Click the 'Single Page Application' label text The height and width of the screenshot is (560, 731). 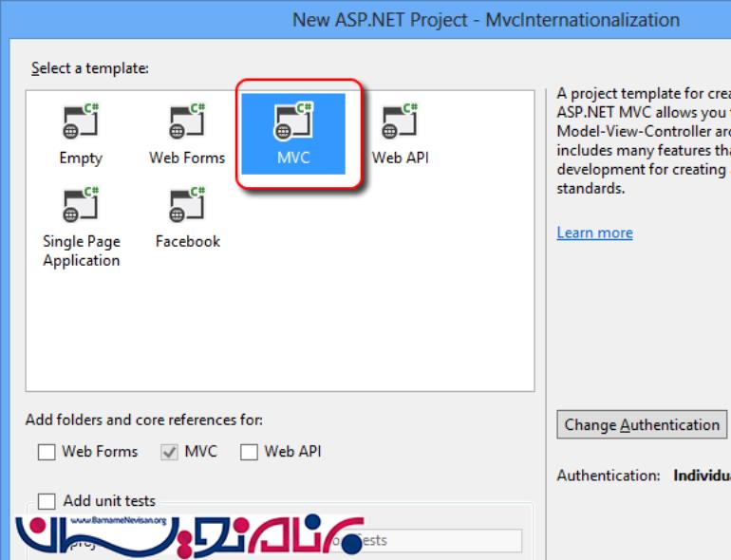tap(82, 251)
